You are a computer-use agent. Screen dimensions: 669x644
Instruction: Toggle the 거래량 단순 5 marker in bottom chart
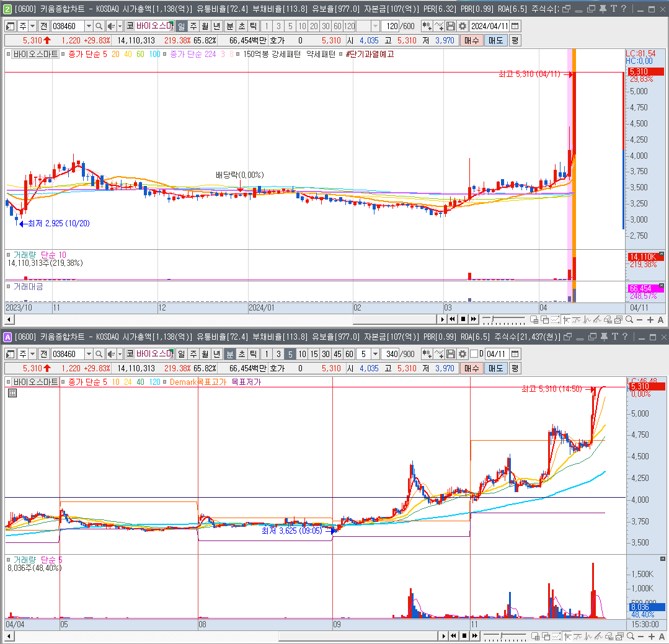point(8,560)
